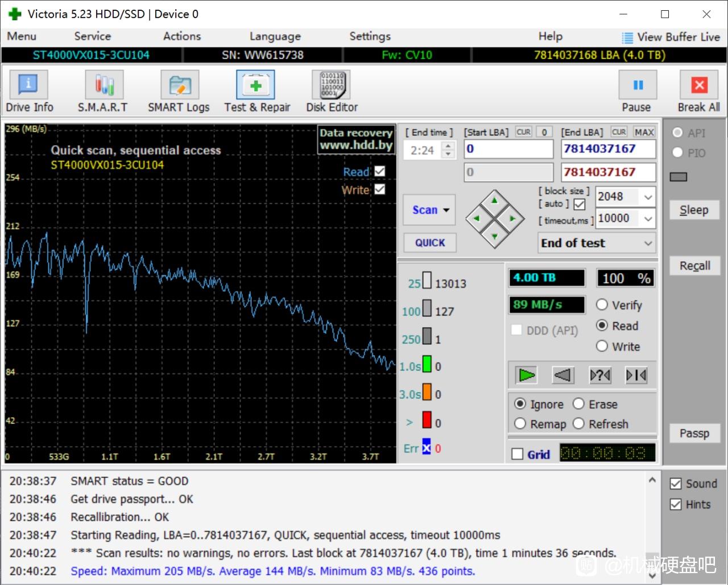
Task: Select the Write radio button
Action: (x=602, y=346)
